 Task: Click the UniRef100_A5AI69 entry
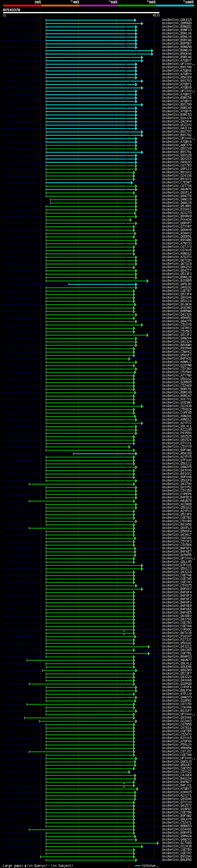pyautogui.click(x=177, y=78)
